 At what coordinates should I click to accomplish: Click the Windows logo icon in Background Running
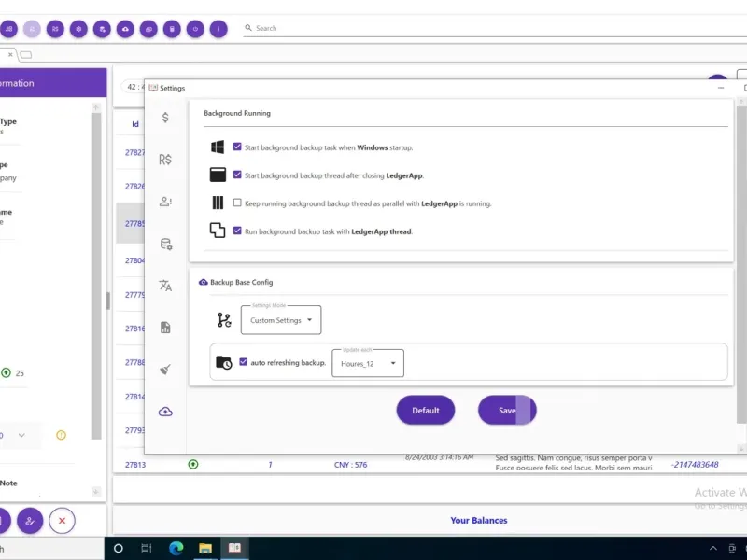(218, 147)
